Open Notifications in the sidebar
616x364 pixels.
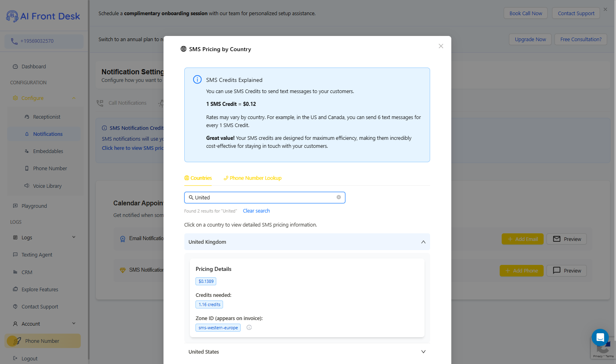44,134
